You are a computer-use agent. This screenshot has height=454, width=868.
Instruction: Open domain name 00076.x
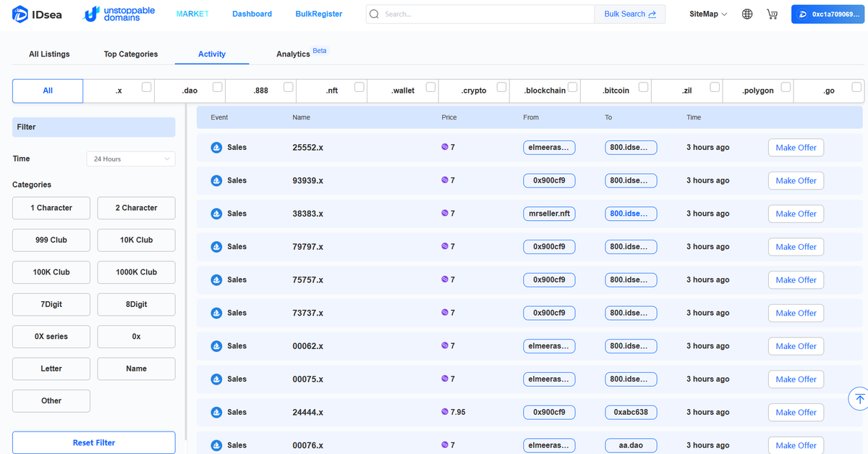[x=307, y=445]
